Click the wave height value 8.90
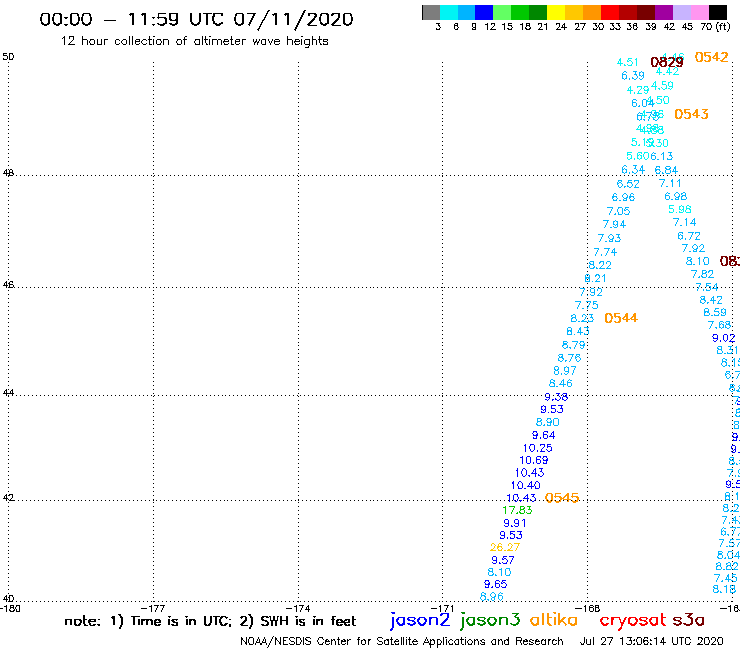 point(547,422)
